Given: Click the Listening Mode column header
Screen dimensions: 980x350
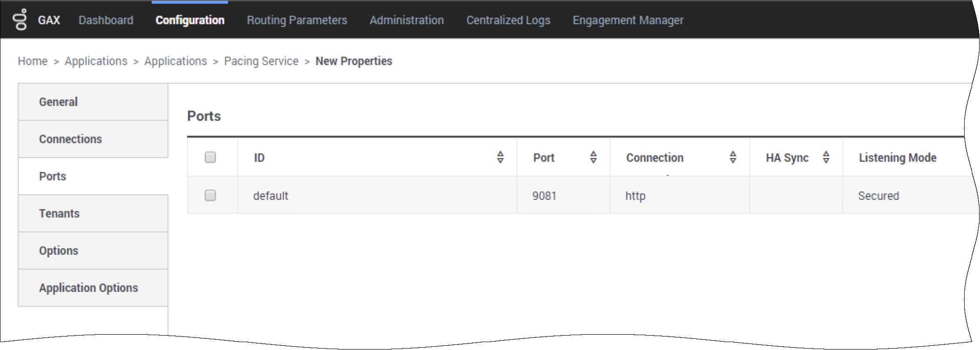Looking at the screenshot, I should 897,158.
